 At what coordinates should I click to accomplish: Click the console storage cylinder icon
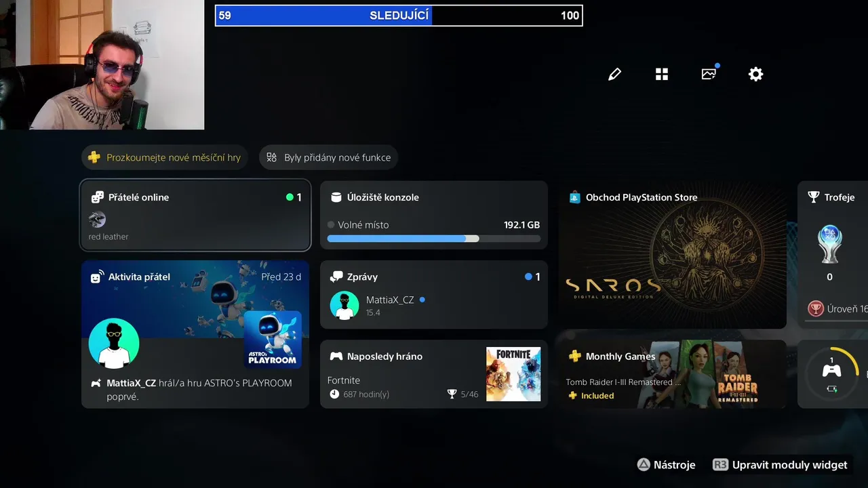click(336, 197)
